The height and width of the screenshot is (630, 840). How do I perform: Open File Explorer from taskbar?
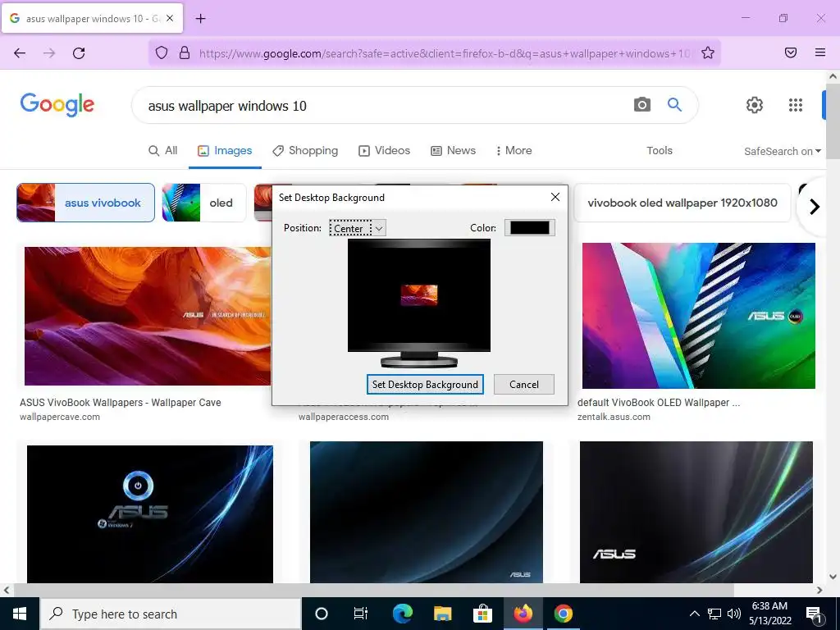(x=442, y=614)
